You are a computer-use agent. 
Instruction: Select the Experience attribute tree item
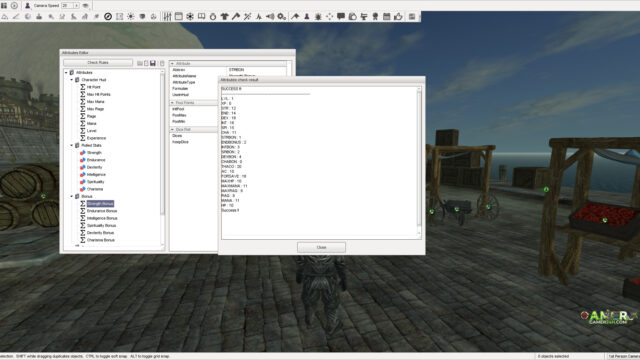[96, 138]
